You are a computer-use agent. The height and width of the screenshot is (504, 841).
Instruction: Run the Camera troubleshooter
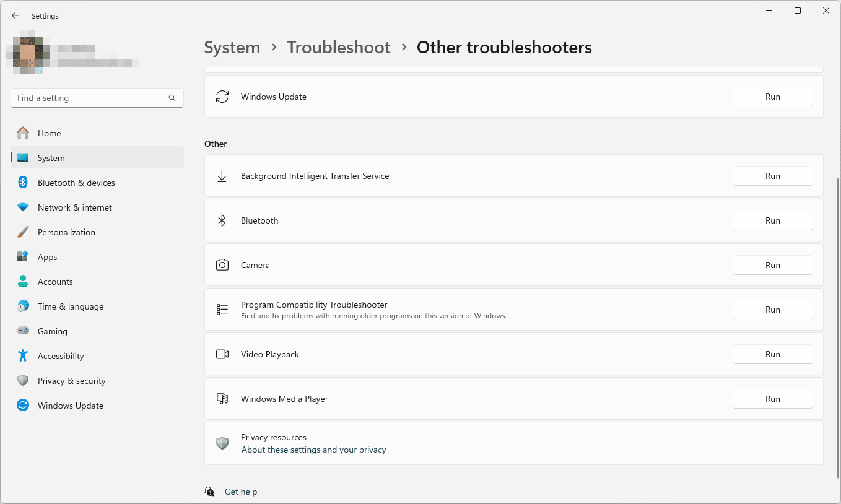tap(772, 265)
